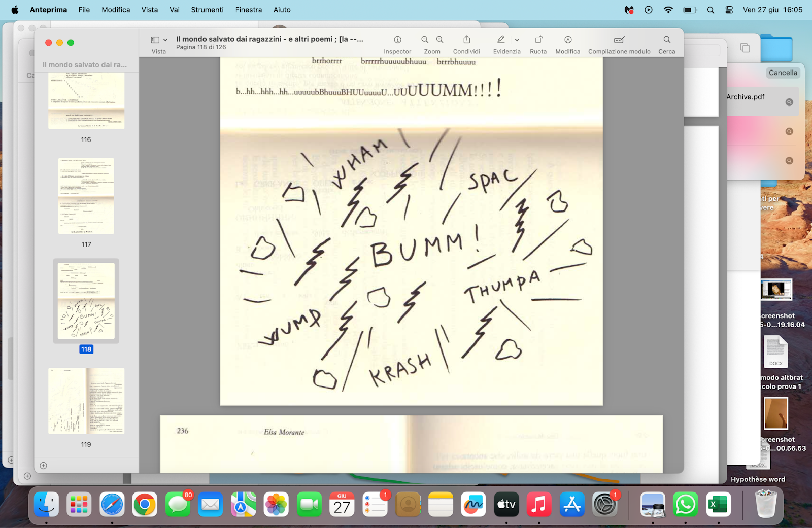The width and height of the screenshot is (812, 528).
Task: Open Photos from the Dock
Action: coord(276,505)
